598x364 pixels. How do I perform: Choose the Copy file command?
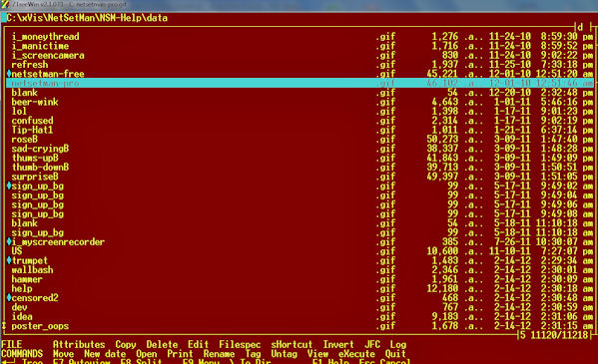point(126,345)
